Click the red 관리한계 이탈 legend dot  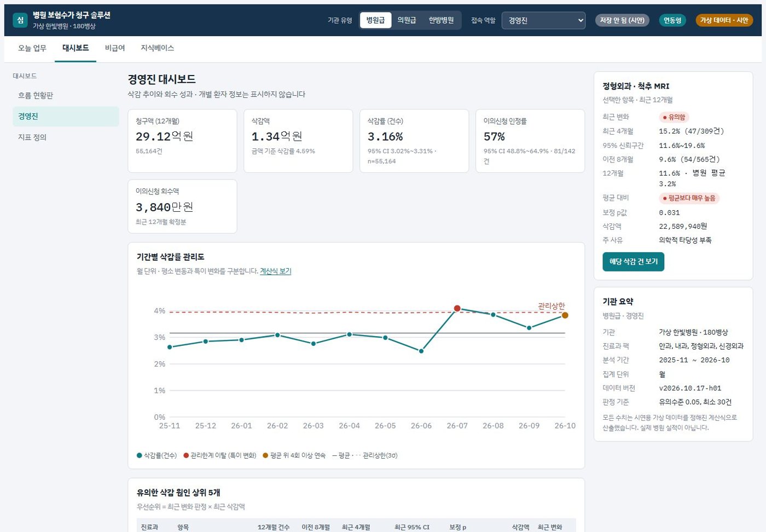pos(186,455)
